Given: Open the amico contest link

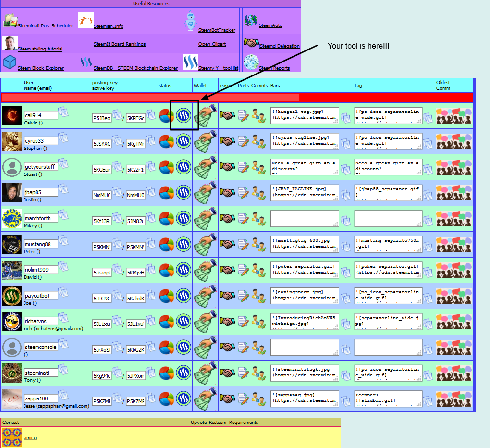Looking at the screenshot, I should click(x=30, y=438).
